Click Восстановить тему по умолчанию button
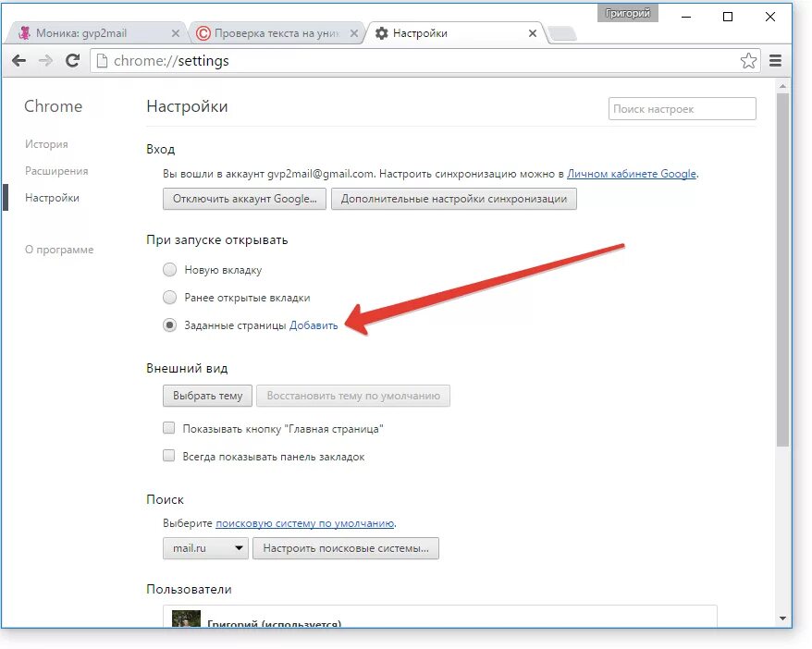The image size is (812, 649). pyautogui.click(x=353, y=396)
